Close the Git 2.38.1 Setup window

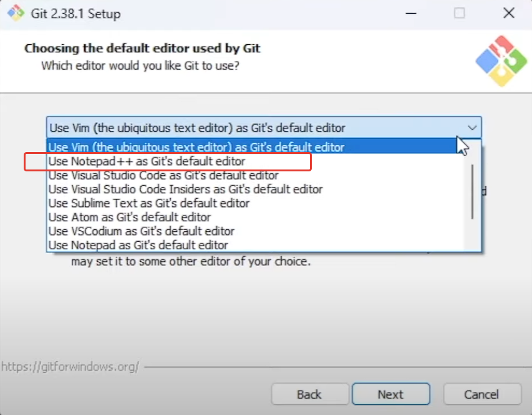[x=508, y=13]
